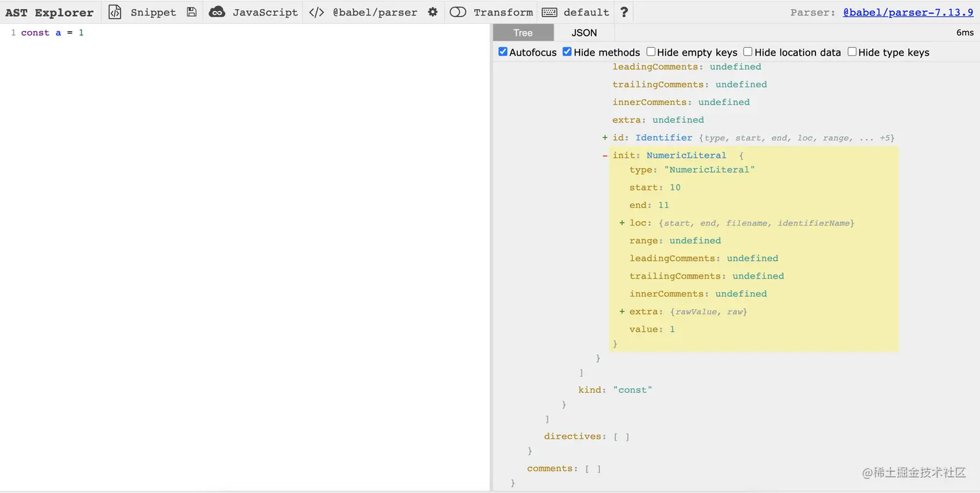Uncheck the Hide methods checkbox
Image resolution: width=980 pixels, height=493 pixels.
[x=567, y=52]
